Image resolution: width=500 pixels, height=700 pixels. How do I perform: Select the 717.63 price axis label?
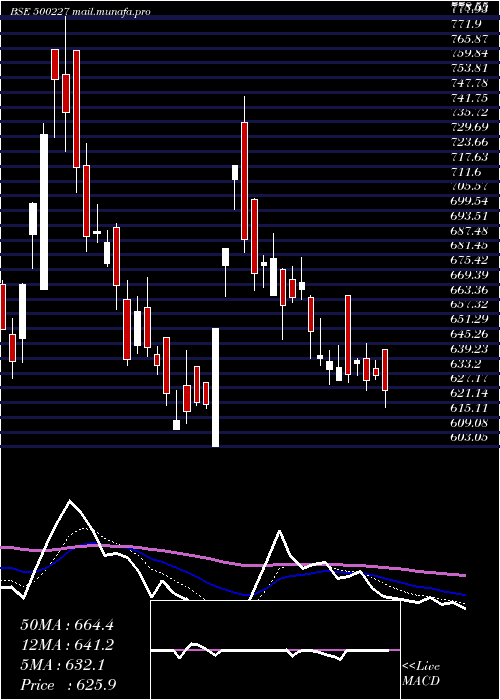tap(470, 157)
